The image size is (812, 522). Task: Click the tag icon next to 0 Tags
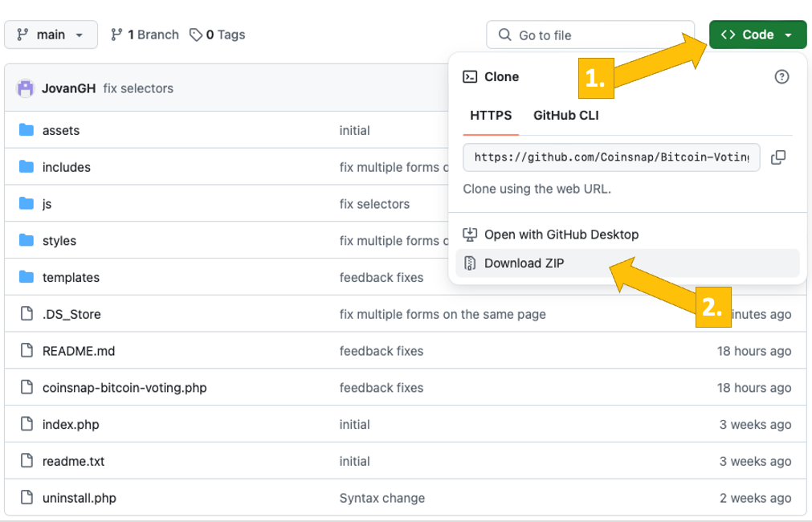196,35
